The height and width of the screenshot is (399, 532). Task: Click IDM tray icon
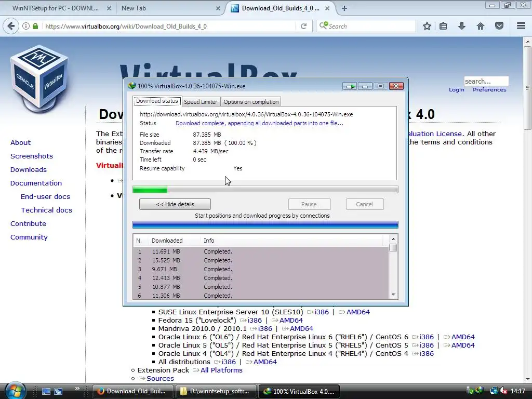480,391
